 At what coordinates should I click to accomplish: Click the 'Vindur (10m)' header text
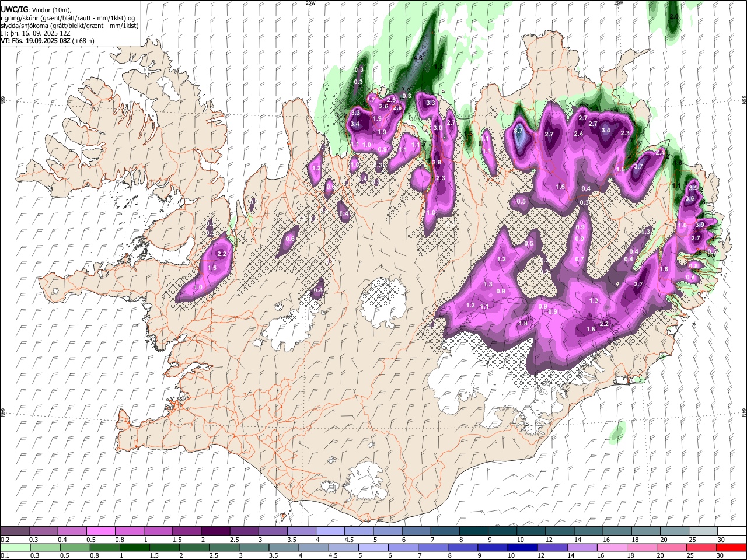[x=52, y=10]
